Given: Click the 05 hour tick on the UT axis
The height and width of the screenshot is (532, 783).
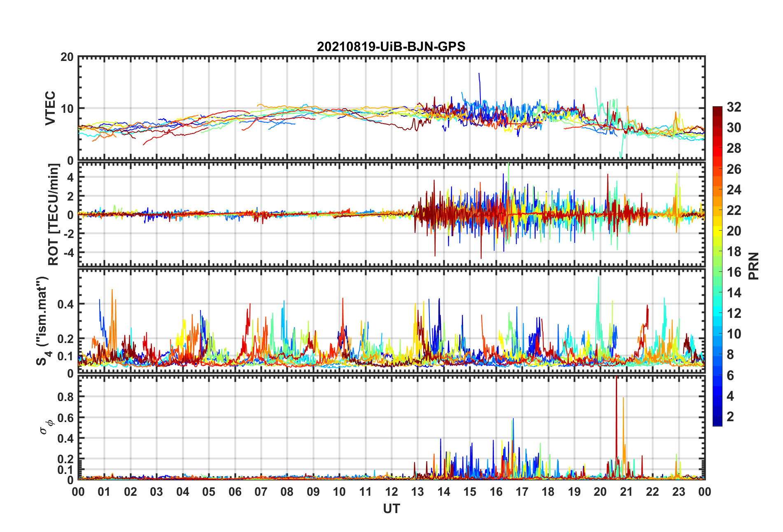Looking at the screenshot, I should tap(209, 492).
